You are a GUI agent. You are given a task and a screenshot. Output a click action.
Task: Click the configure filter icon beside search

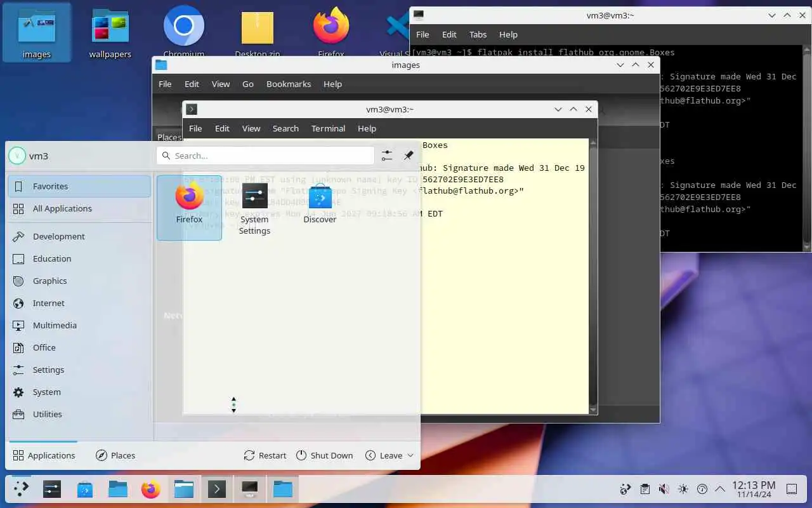point(387,156)
